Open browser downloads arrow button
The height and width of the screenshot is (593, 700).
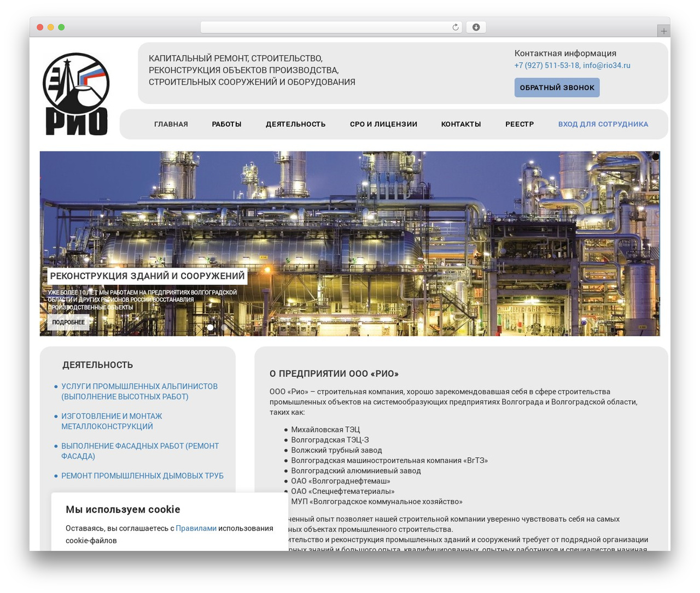[x=476, y=27]
